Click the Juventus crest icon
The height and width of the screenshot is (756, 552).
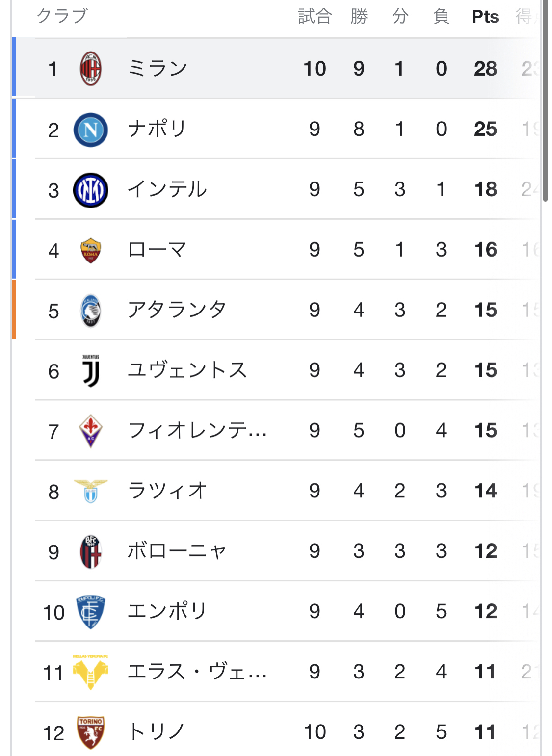(x=90, y=370)
